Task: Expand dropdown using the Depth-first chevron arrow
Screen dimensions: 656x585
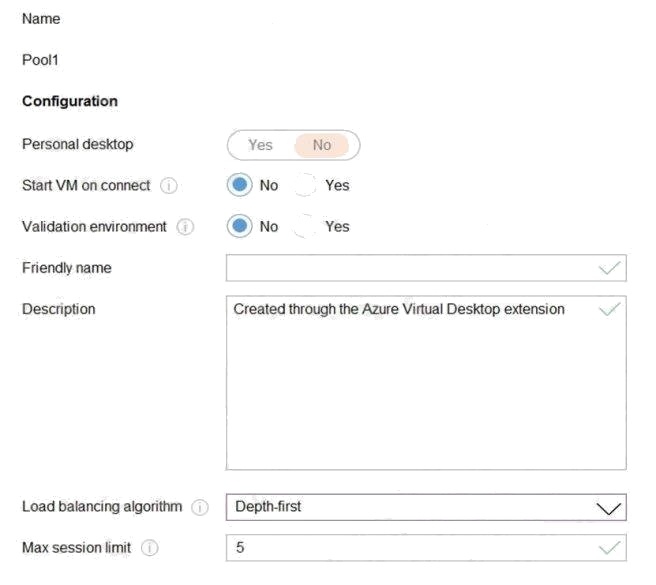Action: pos(608,508)
